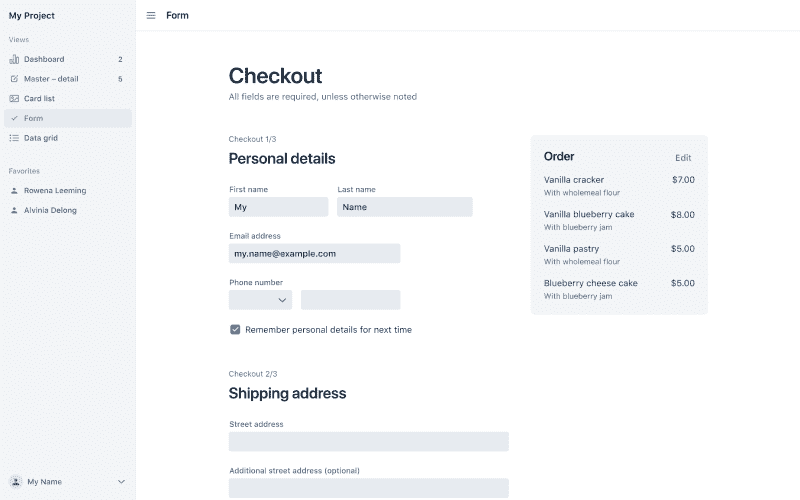Click the Dashboard chart icon in sidebar
This screenshot has width=800, height=500.
(x=14, y=59)
